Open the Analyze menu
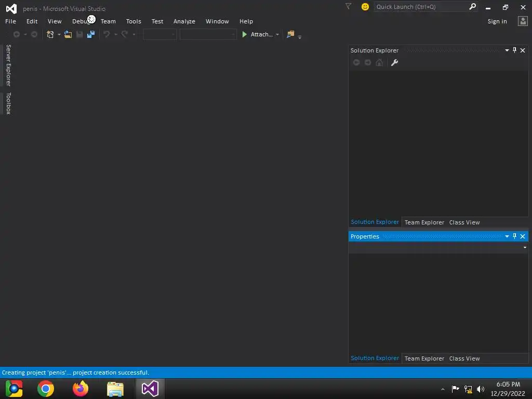532x399 pixels. coord(184,21)
